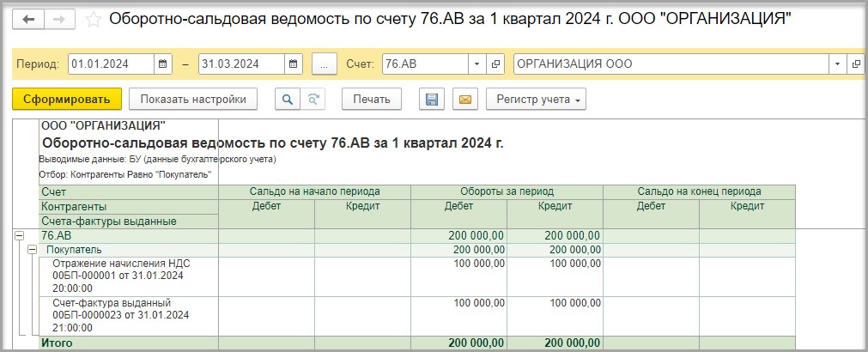Image resolution: width=868 pixels, height=352 pixels.
Task: Collapse the 76.АВ group row
Action: pos(19,236)
